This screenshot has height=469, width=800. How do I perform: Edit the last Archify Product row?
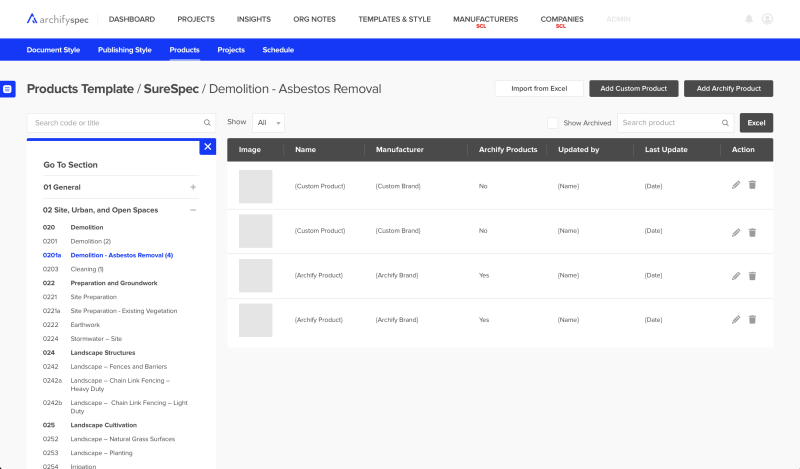736,319
